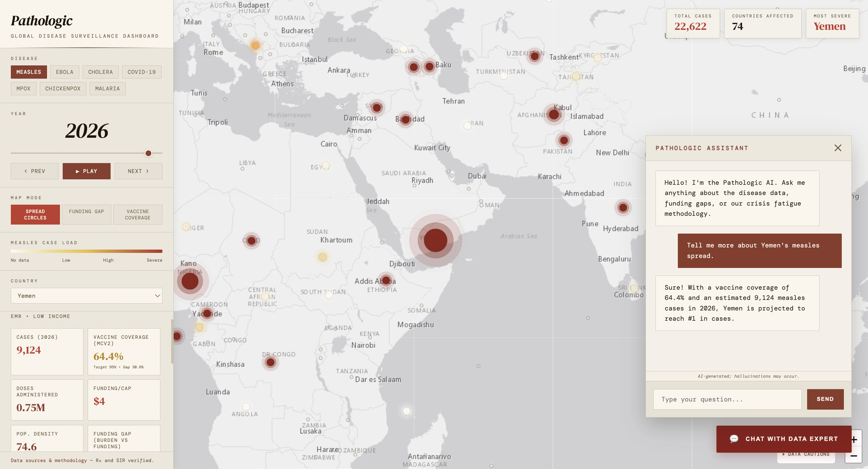This screenshot has height=469, width=868.
Task: Select the Malaria disease tab
Action: (x=107, y=89)
